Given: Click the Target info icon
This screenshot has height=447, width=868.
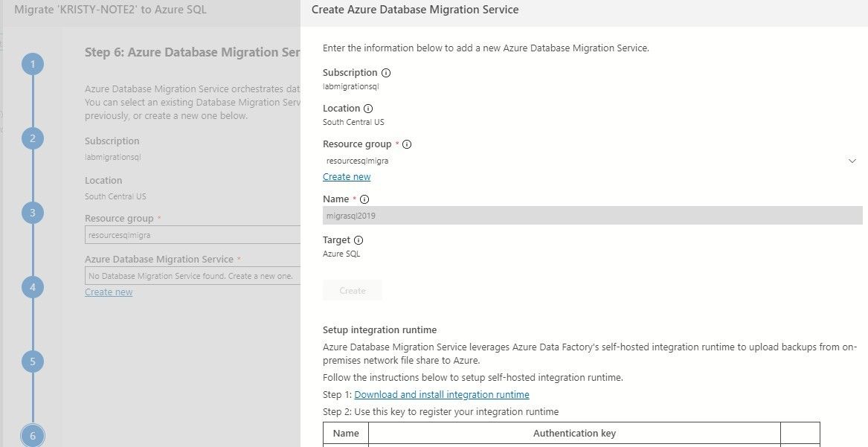Looking at the screenshot, I should point(359,240).
